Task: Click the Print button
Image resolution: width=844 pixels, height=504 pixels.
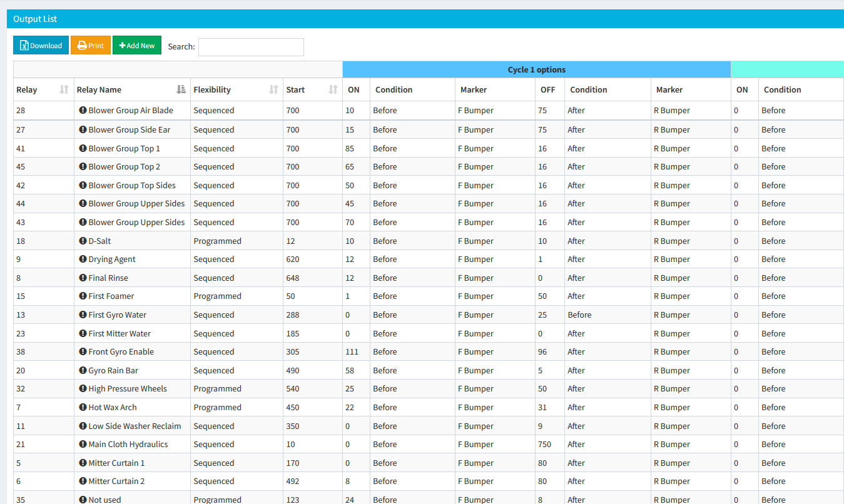Action: coord(90,45)
